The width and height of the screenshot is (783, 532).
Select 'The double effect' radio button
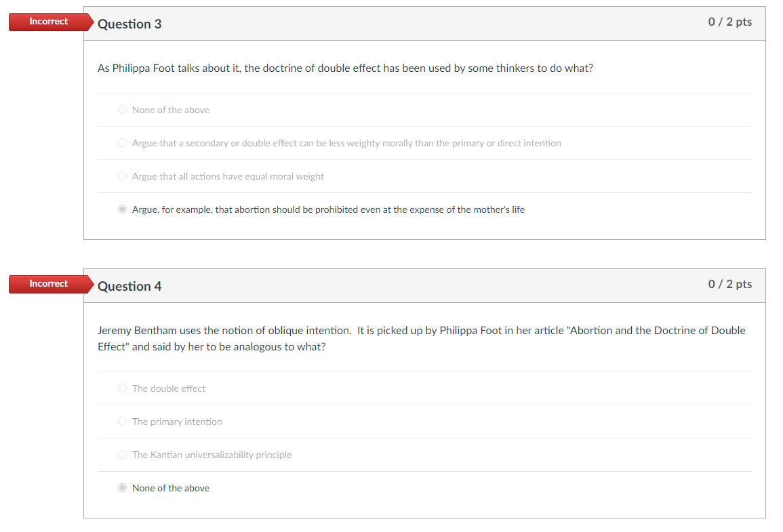coord(122,388)
